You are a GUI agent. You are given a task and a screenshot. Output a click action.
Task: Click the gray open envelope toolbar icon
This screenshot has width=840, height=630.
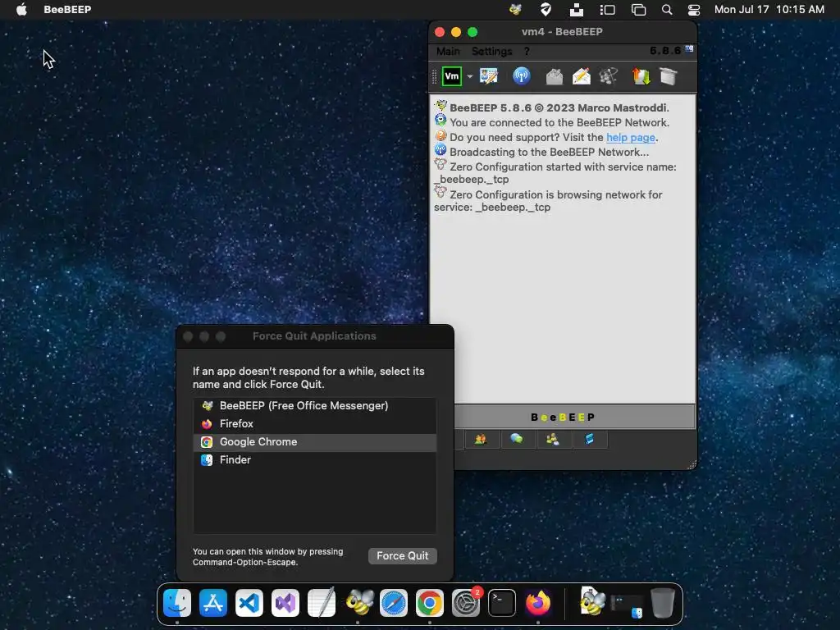click(x=554, y=76)
